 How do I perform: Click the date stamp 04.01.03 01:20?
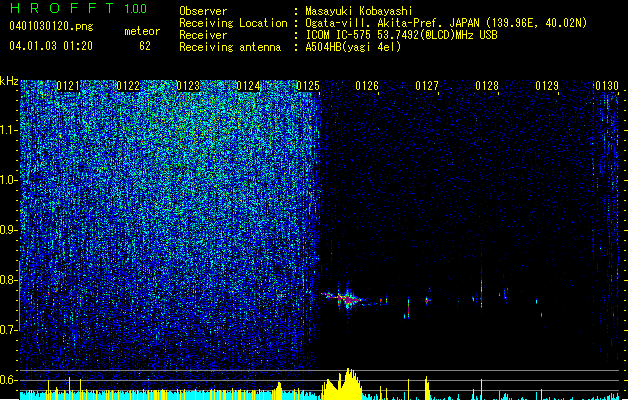(x=51, y=46)
